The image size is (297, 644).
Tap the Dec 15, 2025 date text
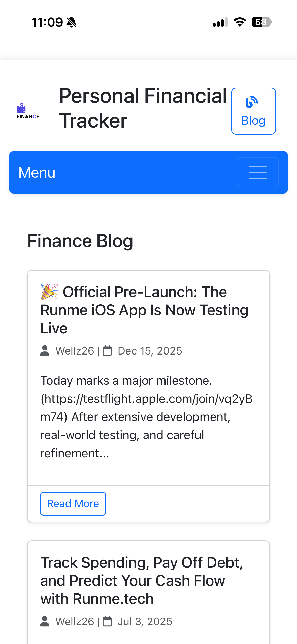click(150, 351)
